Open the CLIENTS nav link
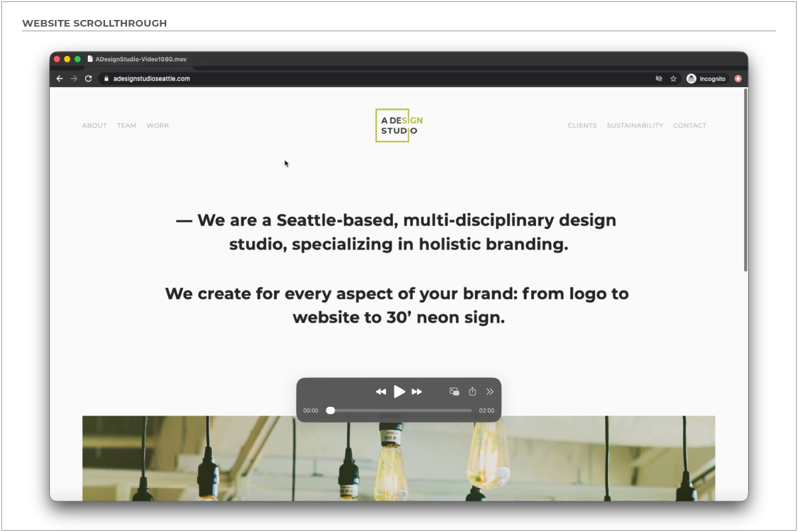Screen dimensions: 798x532 tap(582, 125)
